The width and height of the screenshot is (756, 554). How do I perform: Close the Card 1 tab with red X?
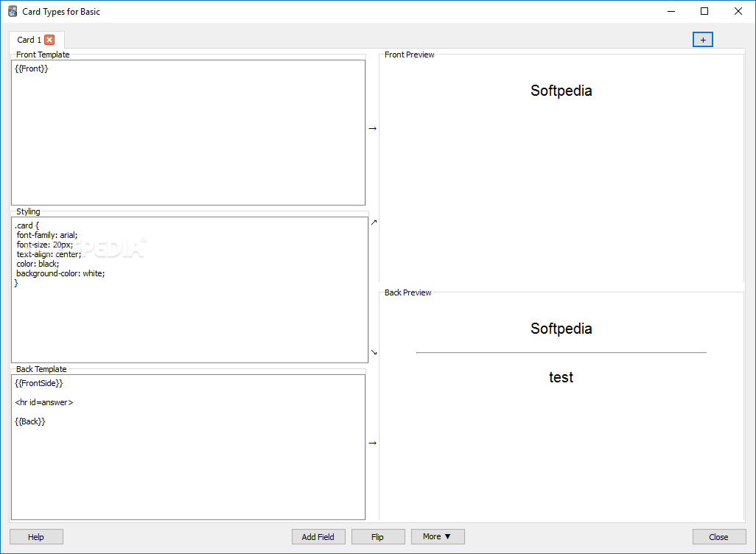click(x=49, y=40)
